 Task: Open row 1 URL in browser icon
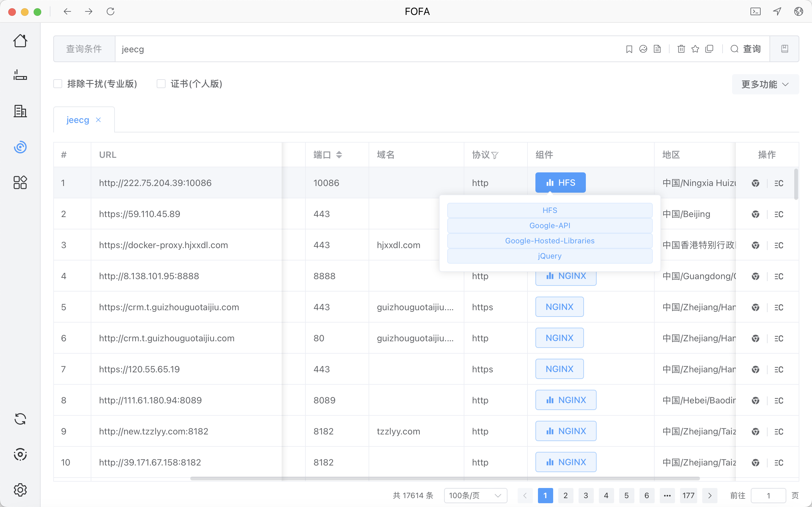tap(755, 183)
